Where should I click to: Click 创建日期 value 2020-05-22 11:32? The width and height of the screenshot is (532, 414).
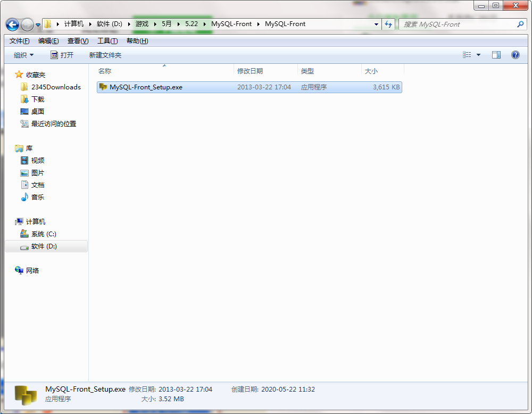(288, 389)
